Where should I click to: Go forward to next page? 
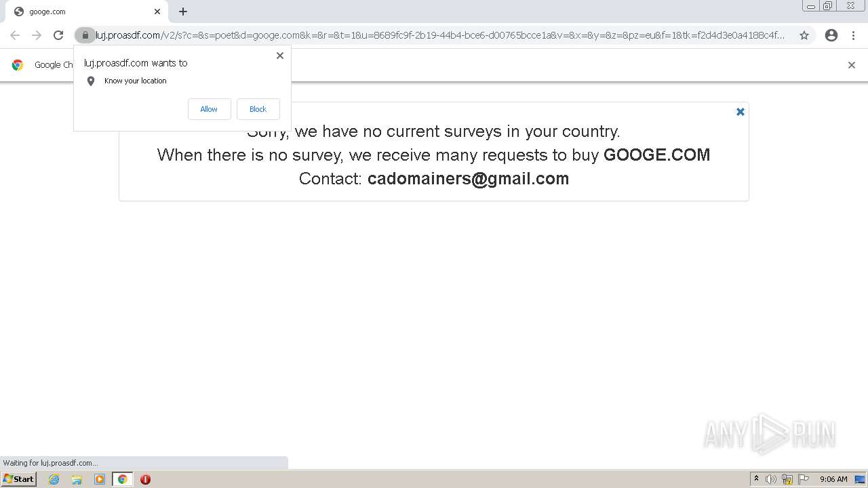pyautogui.click(x=37, y=35)
